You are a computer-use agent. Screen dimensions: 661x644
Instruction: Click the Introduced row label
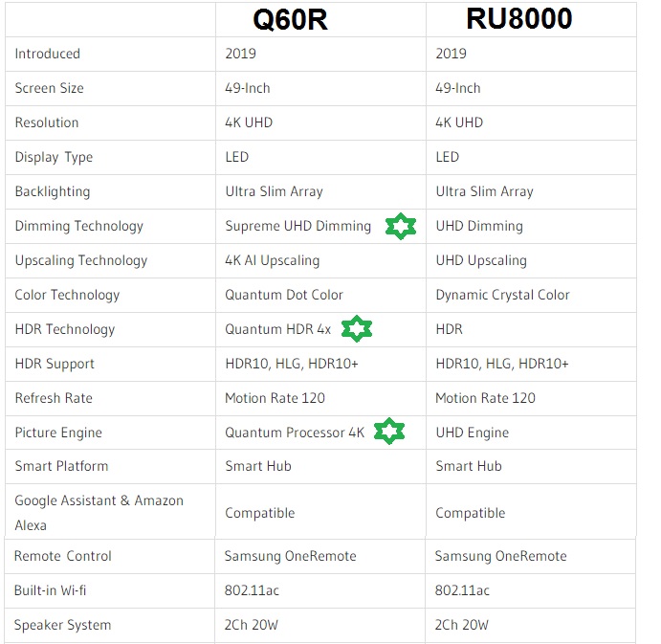tap(48, 54)
